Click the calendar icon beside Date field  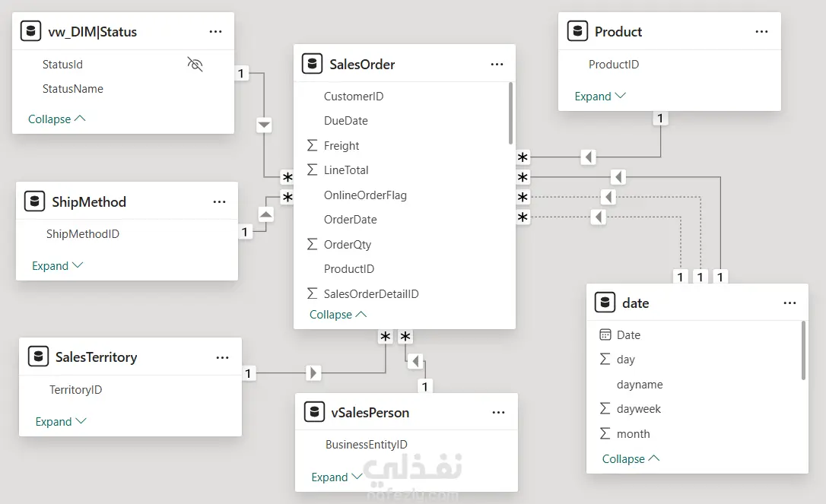(x=605, y=334)
